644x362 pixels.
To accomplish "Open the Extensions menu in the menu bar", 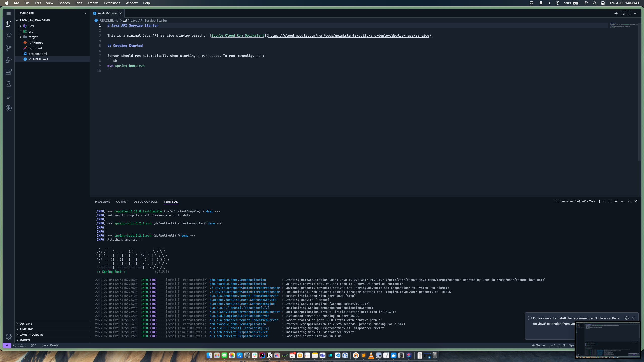I will pos(112,3).
